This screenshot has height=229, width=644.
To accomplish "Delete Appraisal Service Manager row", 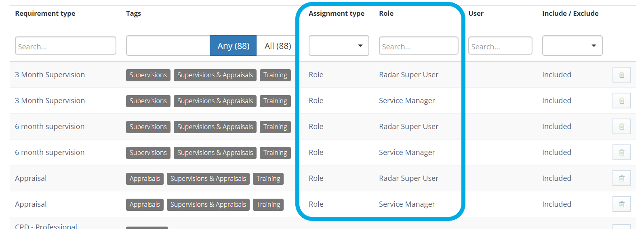I will [621, 204].
